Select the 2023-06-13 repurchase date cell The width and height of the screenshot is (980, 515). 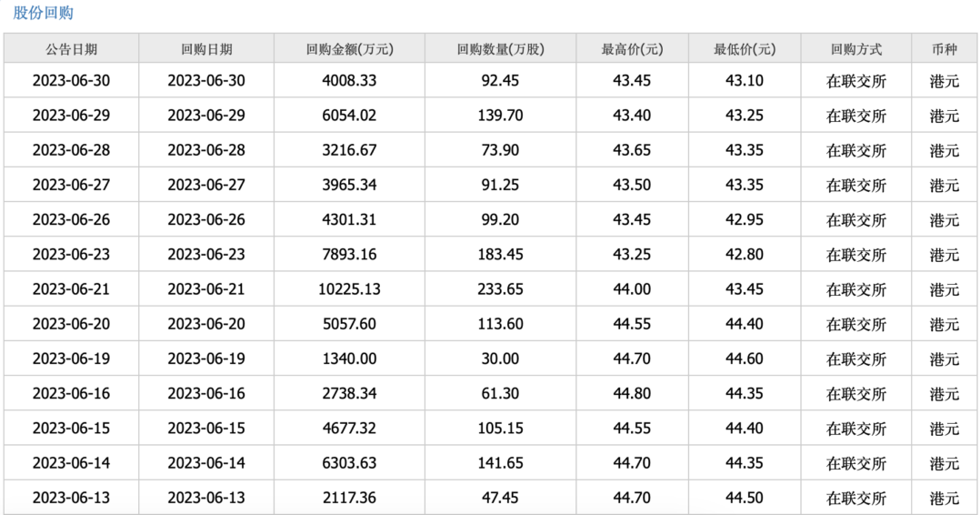tap(206, 498)
